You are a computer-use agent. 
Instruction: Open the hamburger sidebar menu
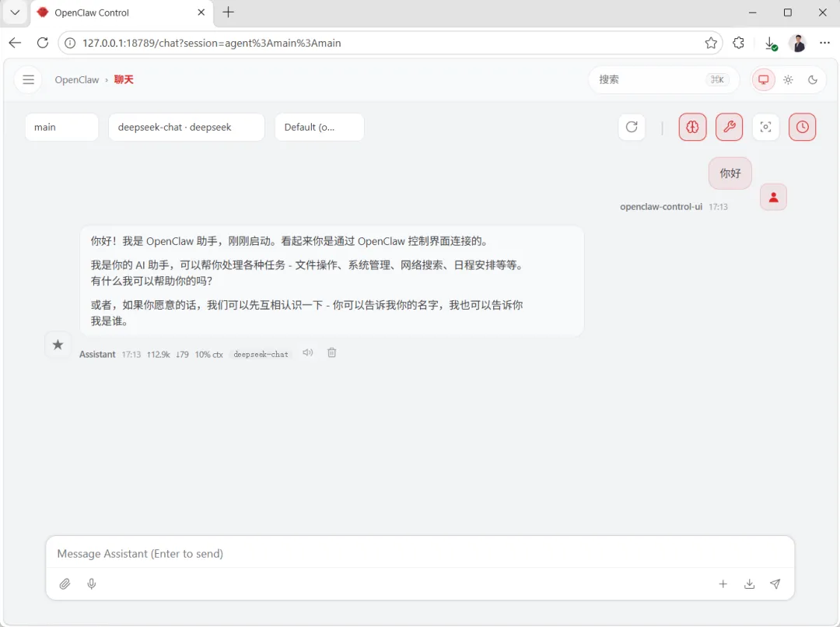(x=29, y=80)
